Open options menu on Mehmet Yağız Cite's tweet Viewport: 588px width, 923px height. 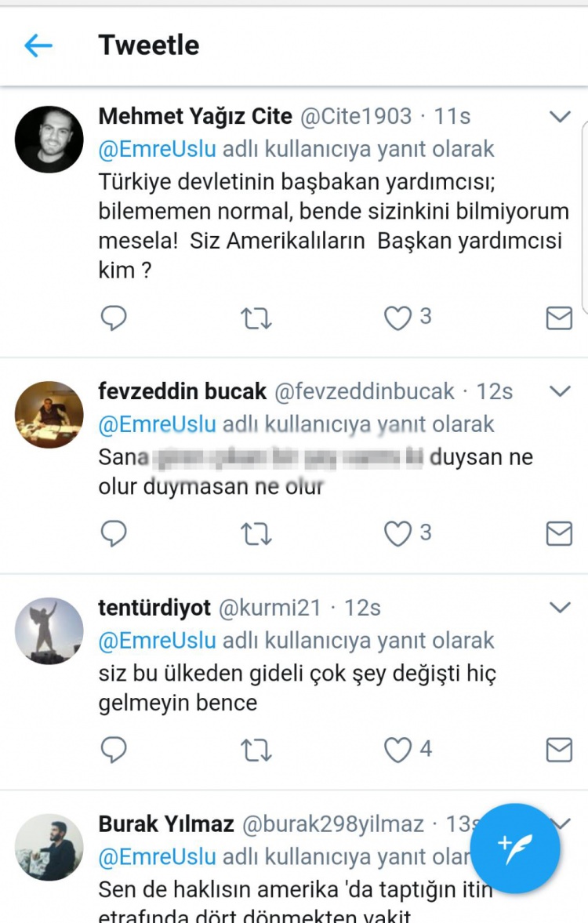[x=560, y=118]
